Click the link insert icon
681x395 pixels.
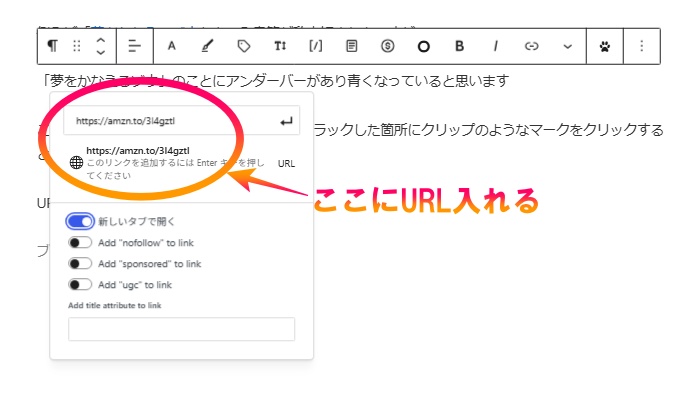(x=532, y=46)
